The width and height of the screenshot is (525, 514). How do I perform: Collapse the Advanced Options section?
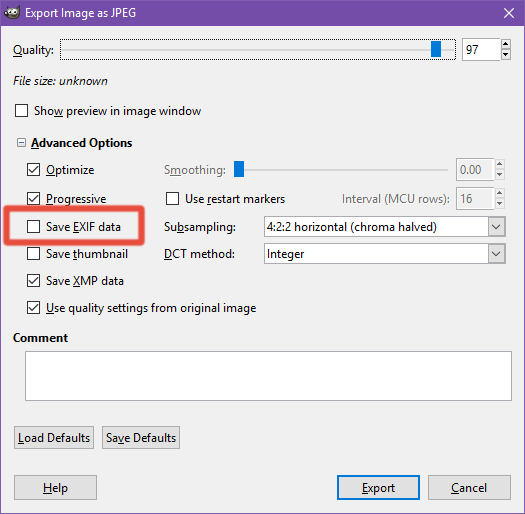tap(21, 143)
